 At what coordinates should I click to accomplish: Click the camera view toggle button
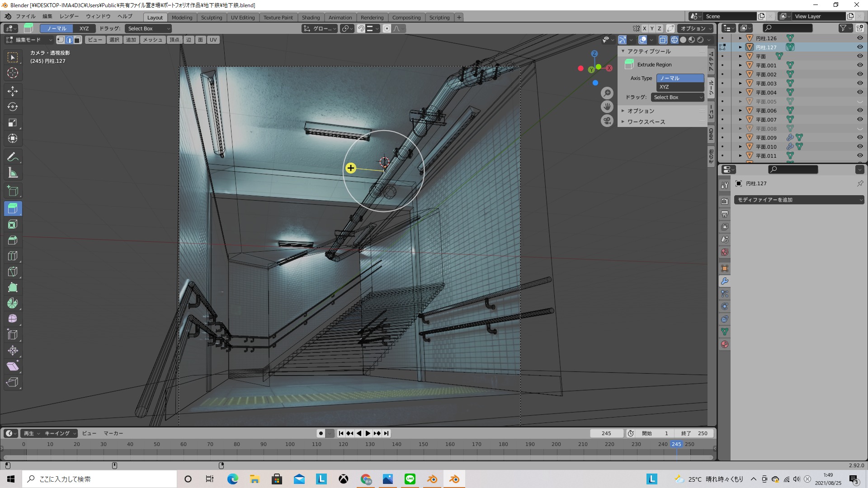[x=607, y=121]
